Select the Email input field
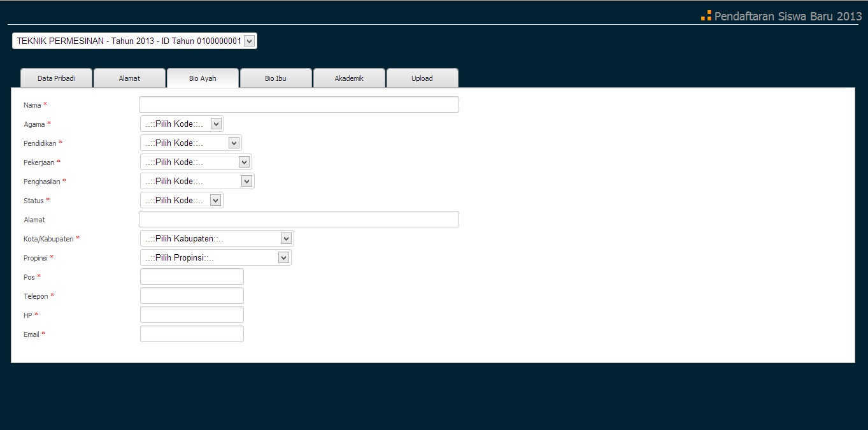 pyautogui.click(x=192, y=334)
